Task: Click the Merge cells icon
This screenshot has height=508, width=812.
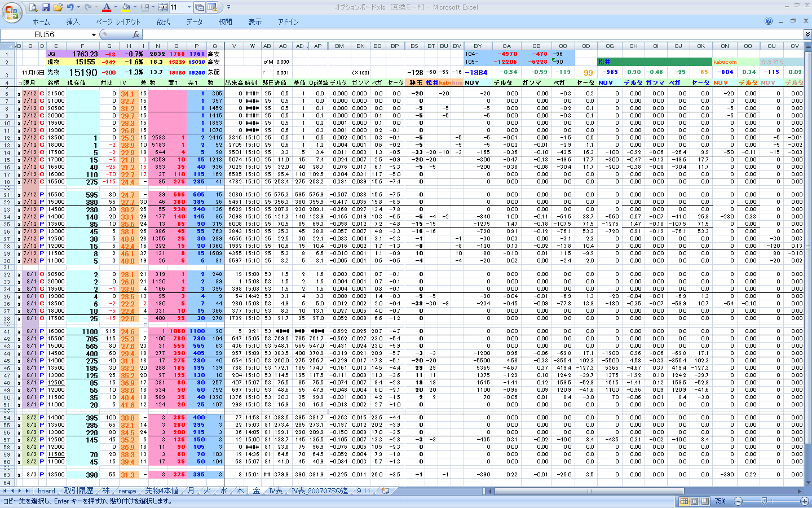Action: (x=163, y=7)
